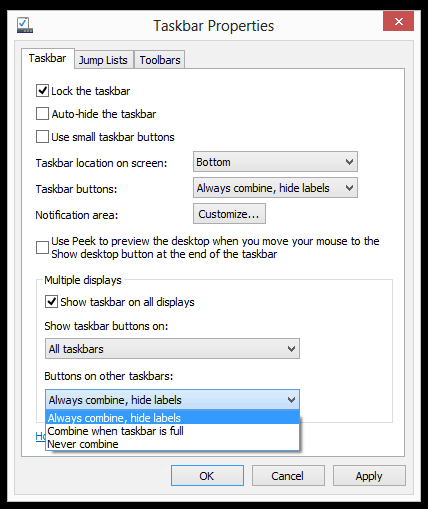This screenshot has width=428, height=509.
Task: Uncheck Show taskbar on all displays
Action: pos(51,302)
